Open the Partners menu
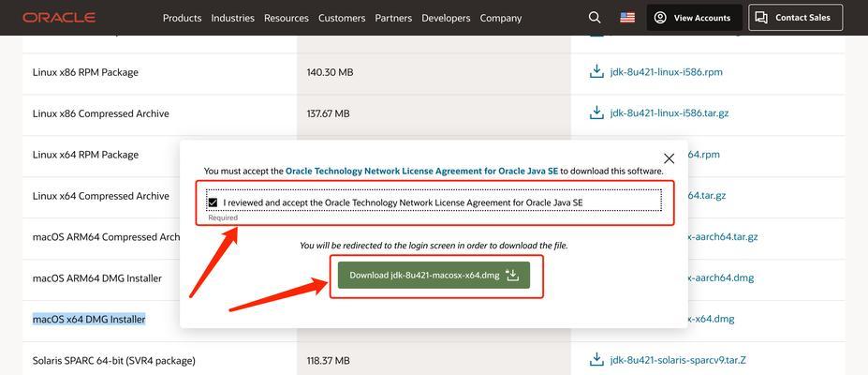868x375 pixels. click(393, 18)
